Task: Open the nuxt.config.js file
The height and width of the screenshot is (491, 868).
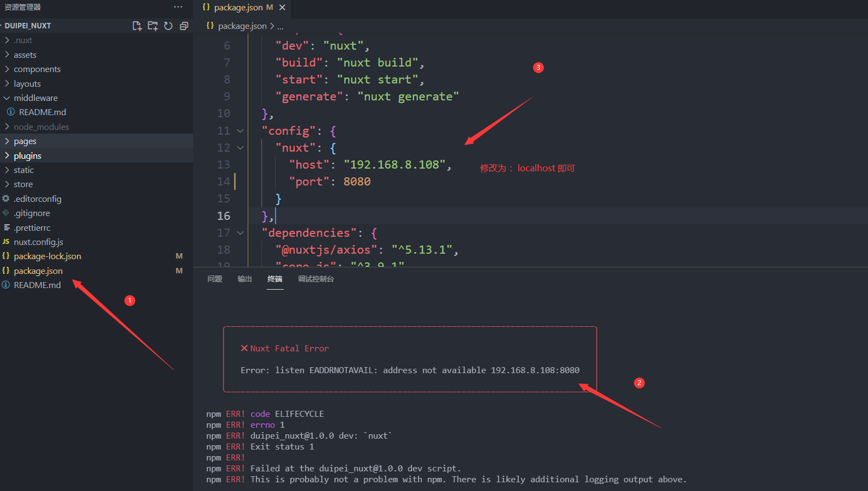Action: tap(97, 242)
